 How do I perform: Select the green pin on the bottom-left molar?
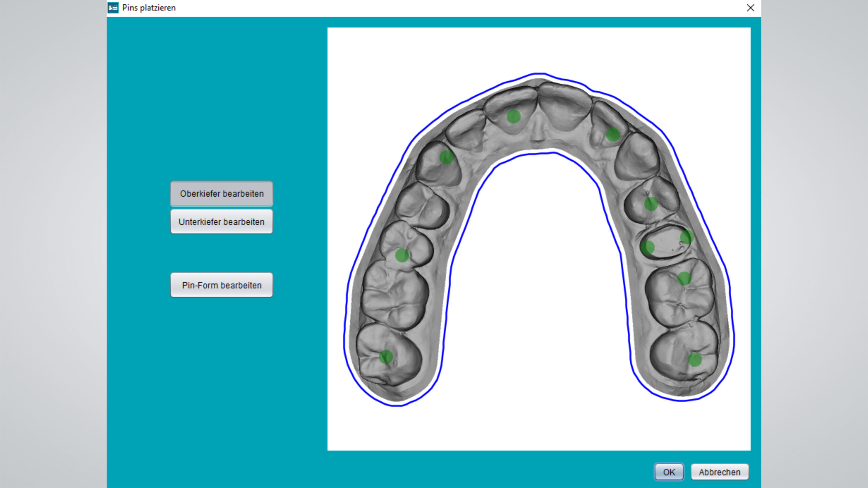point(386,357)
